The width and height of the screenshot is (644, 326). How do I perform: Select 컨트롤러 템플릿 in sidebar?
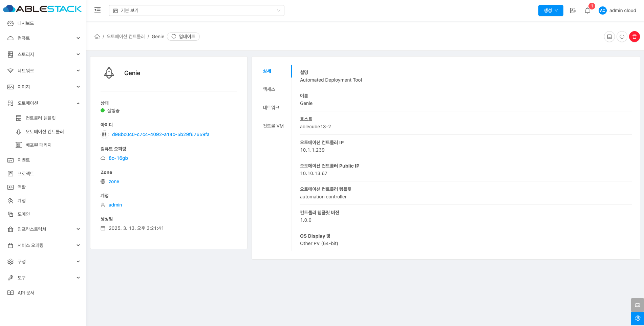[x=41, y=118]
